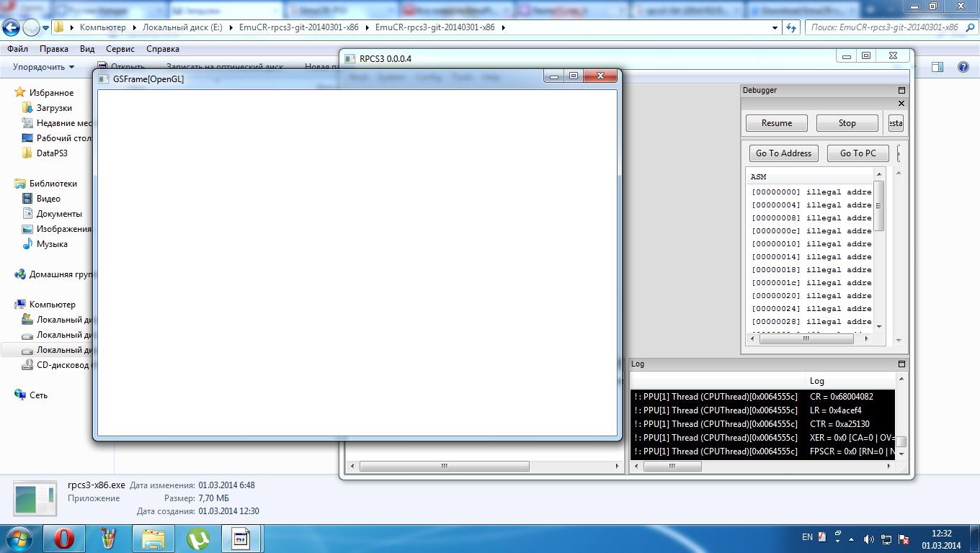Click the Windows Start button
The width and height of the screenshot is (980, 553).
(19, 539)
